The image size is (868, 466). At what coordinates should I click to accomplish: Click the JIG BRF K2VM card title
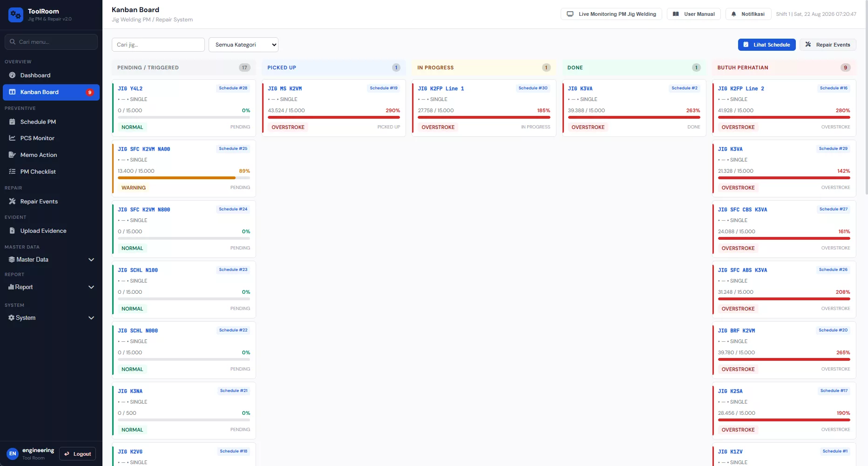(x=737, y=331)
